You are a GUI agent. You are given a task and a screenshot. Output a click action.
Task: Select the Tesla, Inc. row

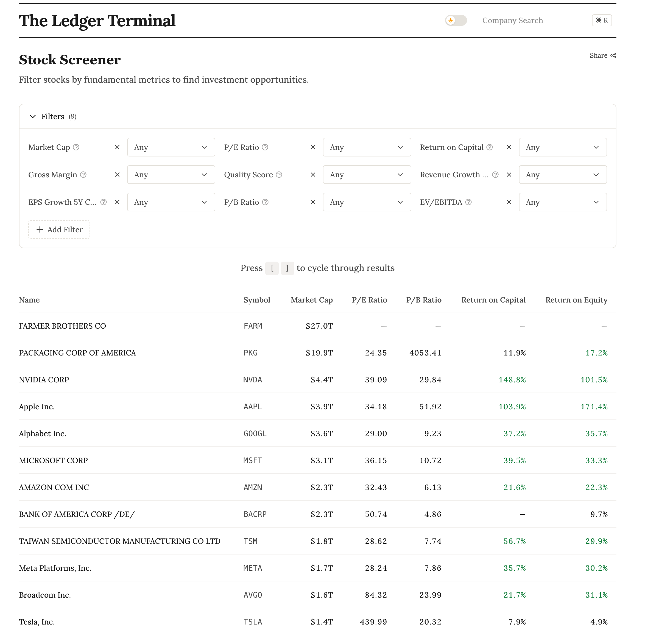(x=317, y=622)
